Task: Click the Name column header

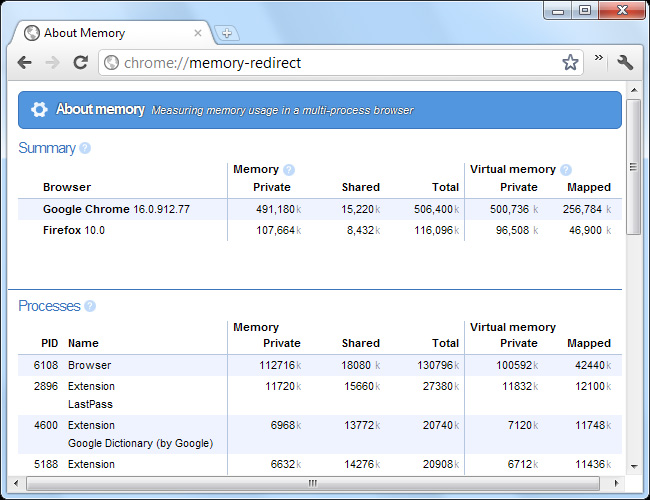Action: pos(83,343)
